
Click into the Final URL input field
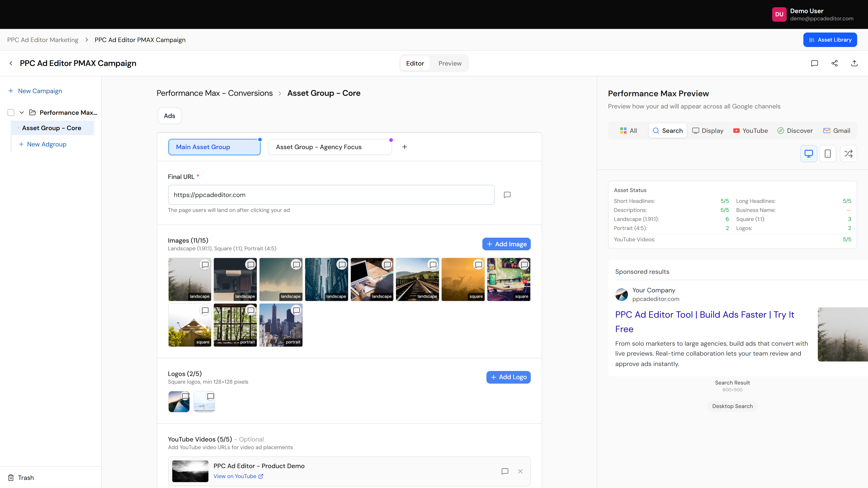(x=331, y=195)
